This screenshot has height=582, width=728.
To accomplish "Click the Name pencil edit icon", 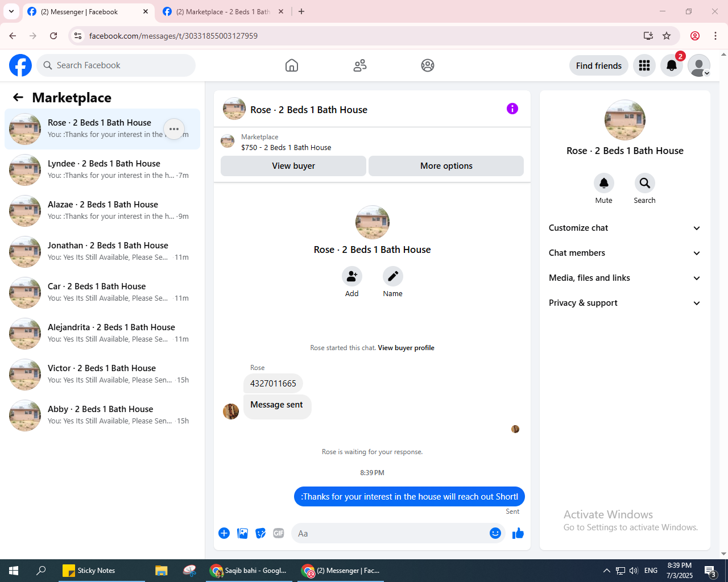I will coord(392,276).
